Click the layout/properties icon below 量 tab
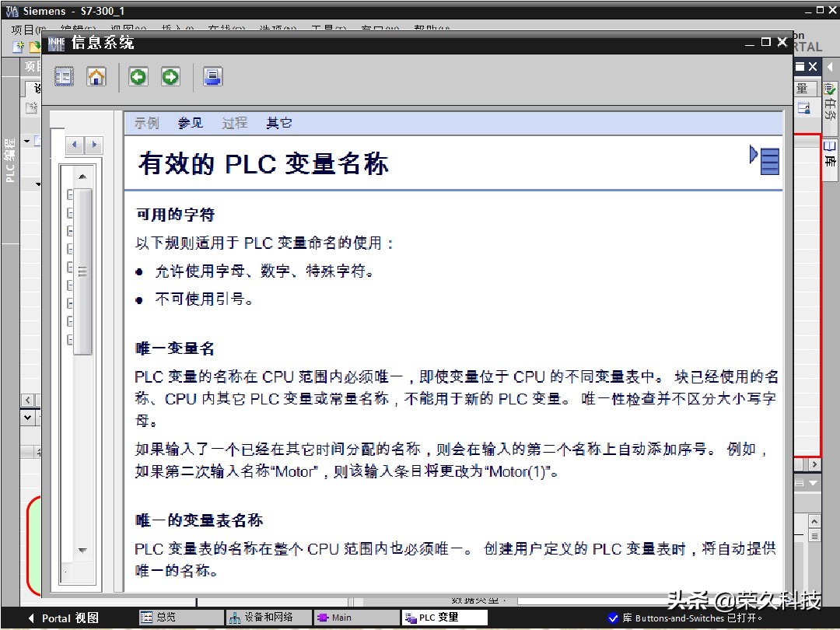Viewport: 840px width, 630px height. coord(805,109)
